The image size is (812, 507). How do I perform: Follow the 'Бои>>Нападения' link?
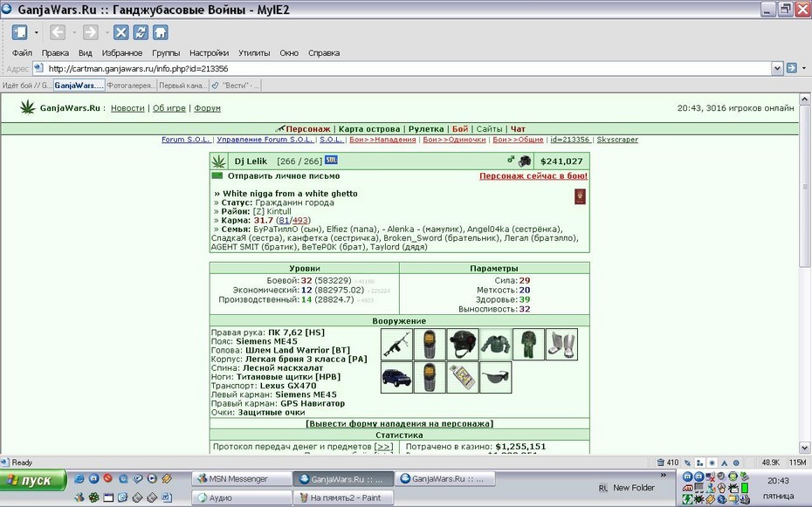(382, 140)
